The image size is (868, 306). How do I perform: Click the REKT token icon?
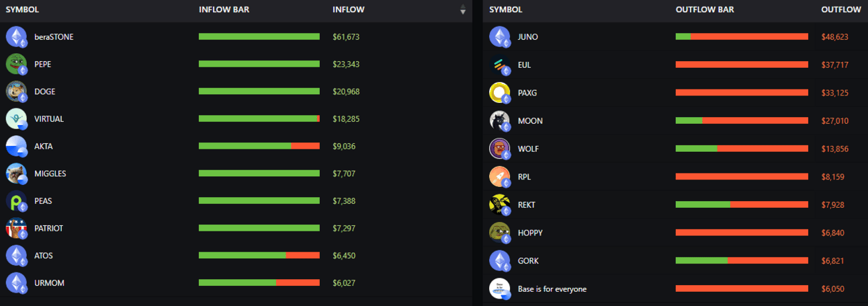[x=501, y=204]
